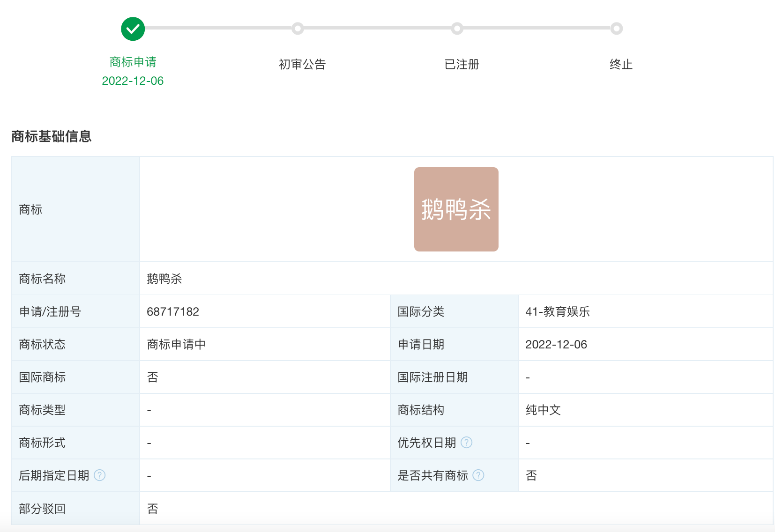Click the 否 value in 国际商标 row

pos(153,377)
